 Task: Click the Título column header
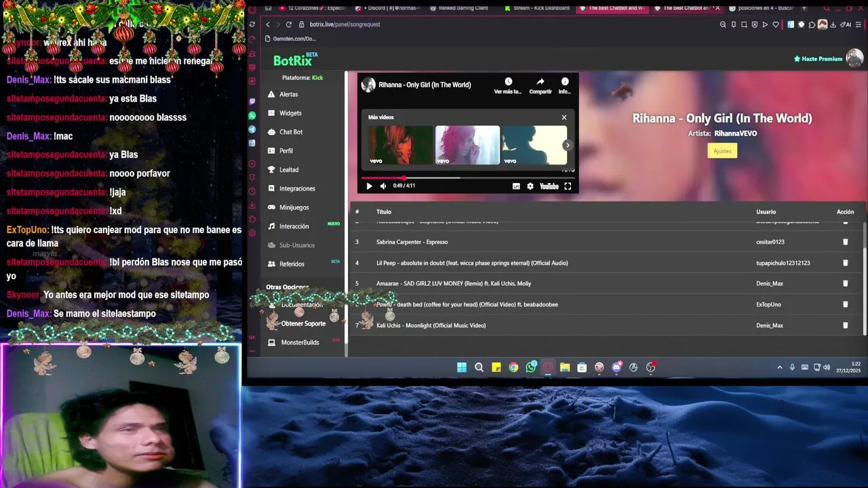coord(384,212)
